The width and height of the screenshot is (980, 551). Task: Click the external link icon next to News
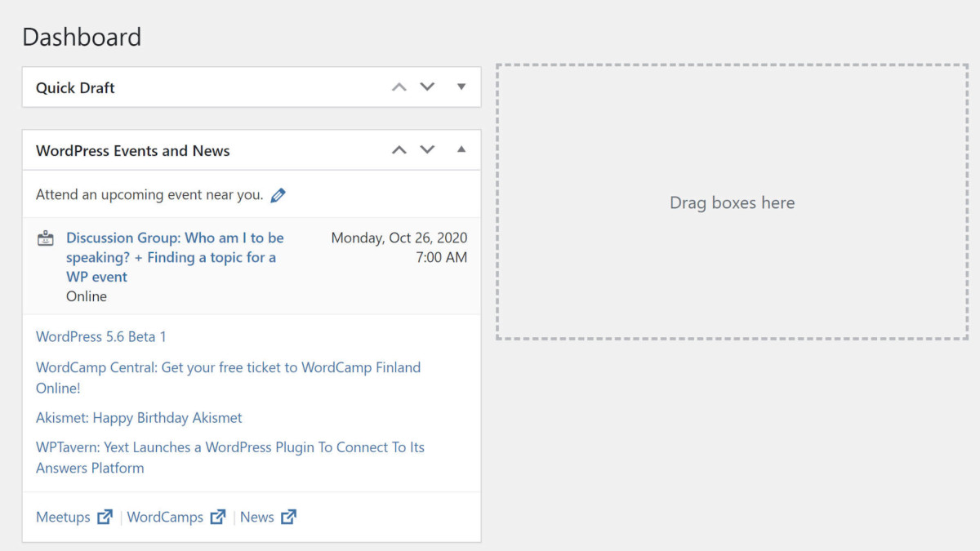(x=288, y=516)
